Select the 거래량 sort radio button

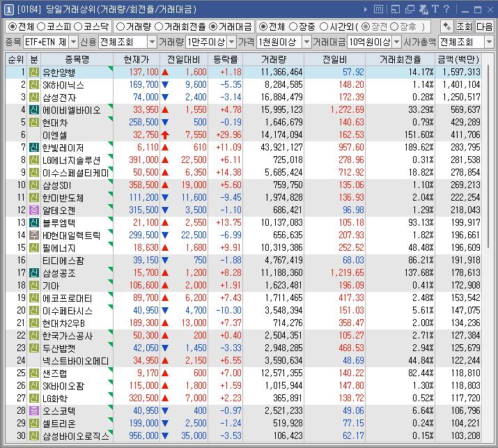tap(120, 26)
